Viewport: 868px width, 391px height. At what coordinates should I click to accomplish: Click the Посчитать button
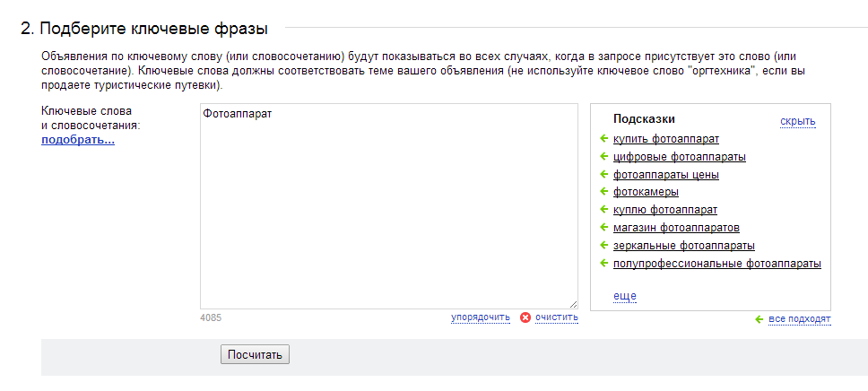point(255,354)
